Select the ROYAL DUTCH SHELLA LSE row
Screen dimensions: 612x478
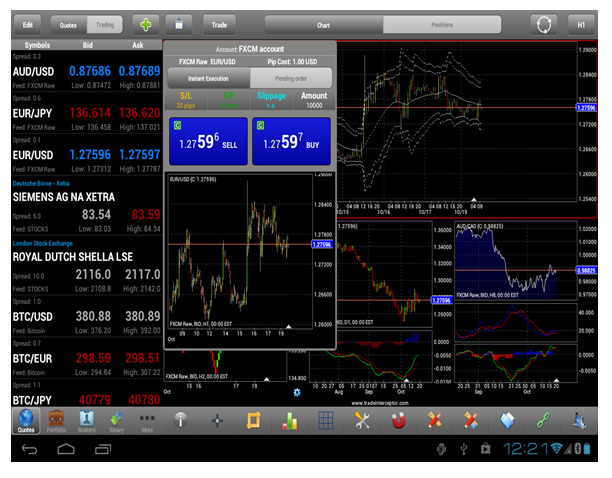(x=87, y=266)
